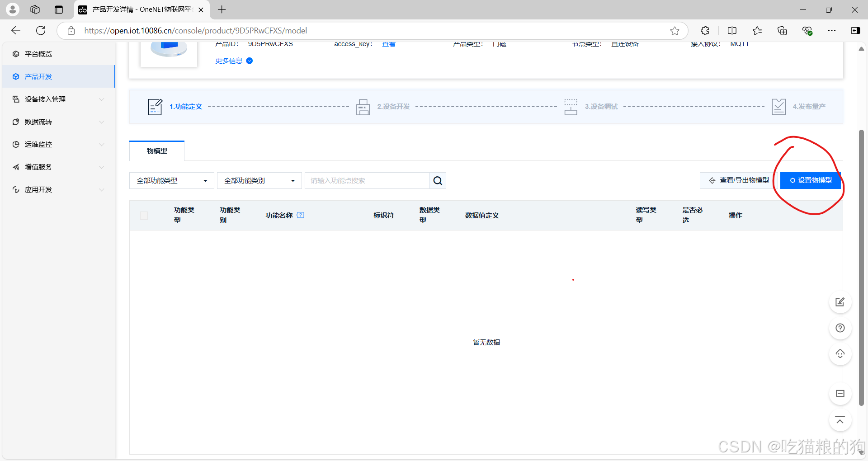This screenshot has height=461, width=868.
Task: Toggle the 更多信息 info disclosure
Action: (x=250, y=61)
